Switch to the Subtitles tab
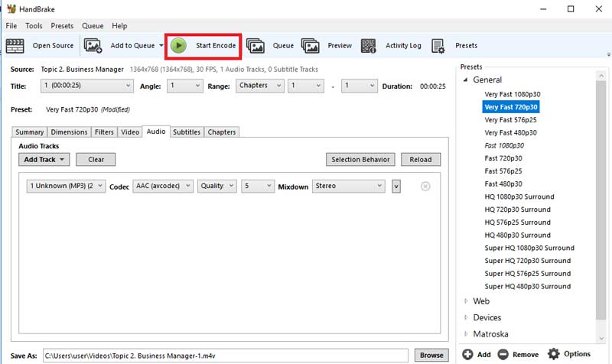Image resolution: width=612 pixels, height=364 pixels. click(x=187, y=132)
